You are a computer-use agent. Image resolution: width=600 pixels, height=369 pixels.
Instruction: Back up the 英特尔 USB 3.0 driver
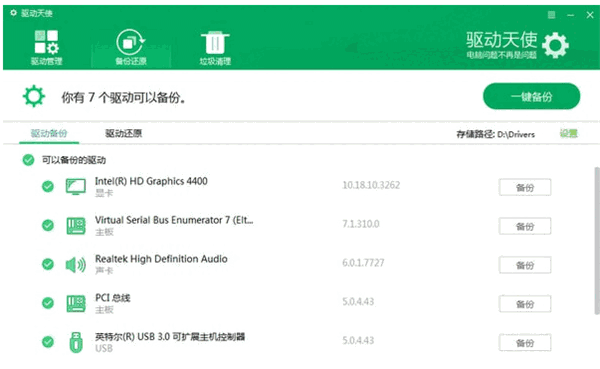tap(525, 343)
